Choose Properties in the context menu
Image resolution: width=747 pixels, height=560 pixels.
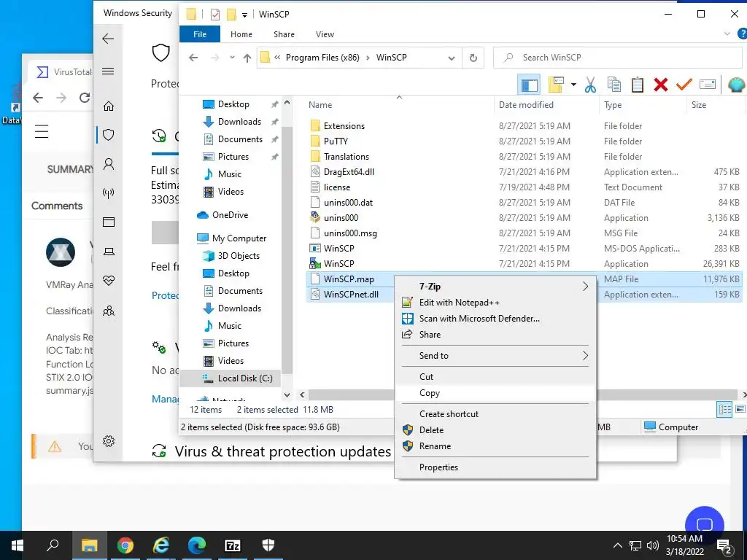click(x=495, y=467)
